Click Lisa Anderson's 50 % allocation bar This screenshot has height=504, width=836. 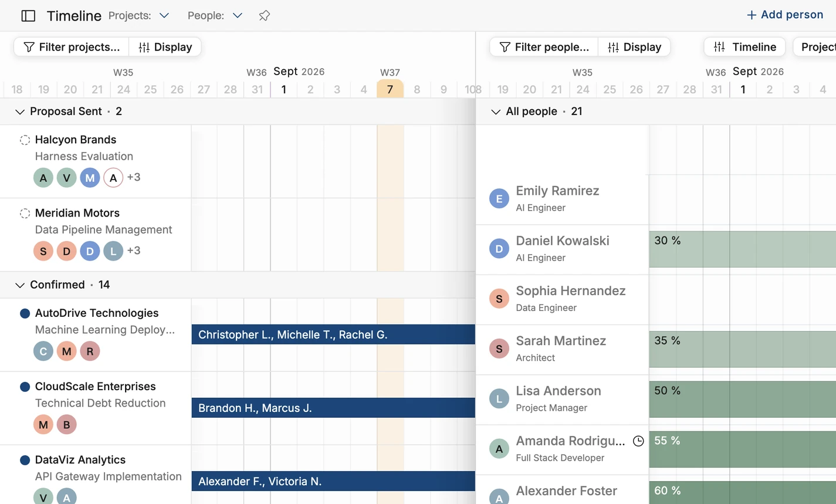[x=743, y=399]
